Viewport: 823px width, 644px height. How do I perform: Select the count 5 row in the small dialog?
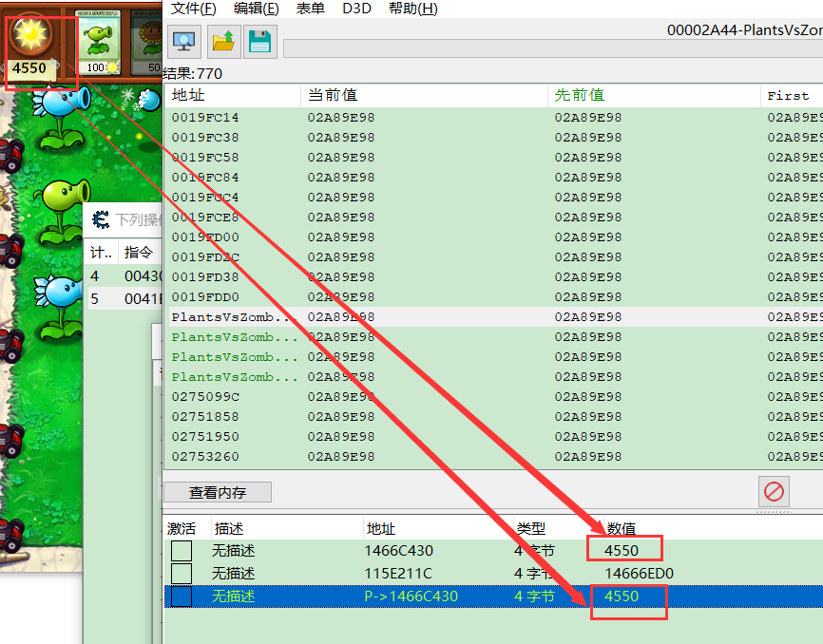[x=124, y=299]
